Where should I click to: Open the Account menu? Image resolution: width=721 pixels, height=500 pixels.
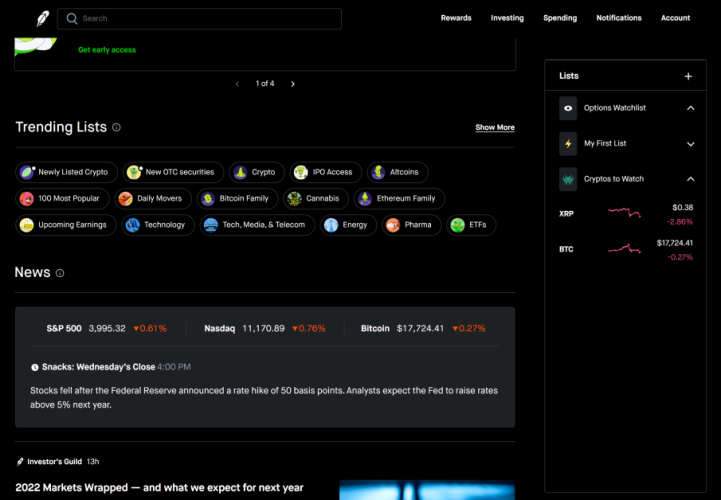tap(675, 18)
